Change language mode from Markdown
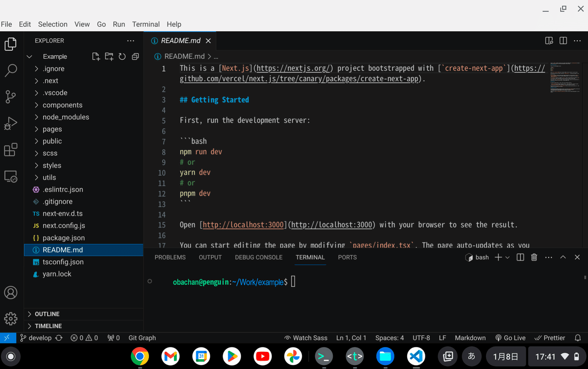The width and height of the screenshot is (588, 369). tap(470, 338)
